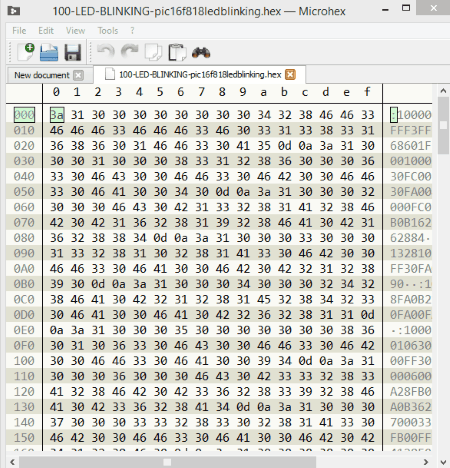This screenshot has height=468, width=450.
Task: Open a file using the folder icon
Action: pos(49,52)
